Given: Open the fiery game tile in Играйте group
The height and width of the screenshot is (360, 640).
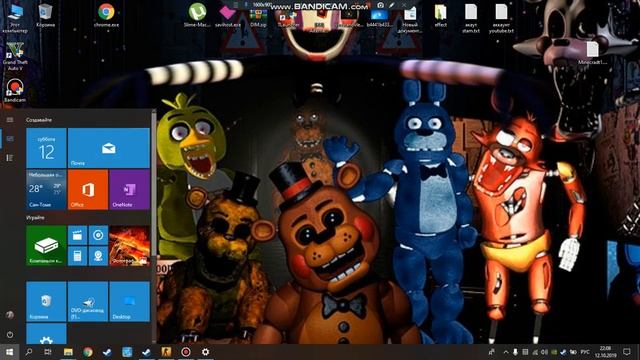Looking at the screenshot, I should (130, 245).
